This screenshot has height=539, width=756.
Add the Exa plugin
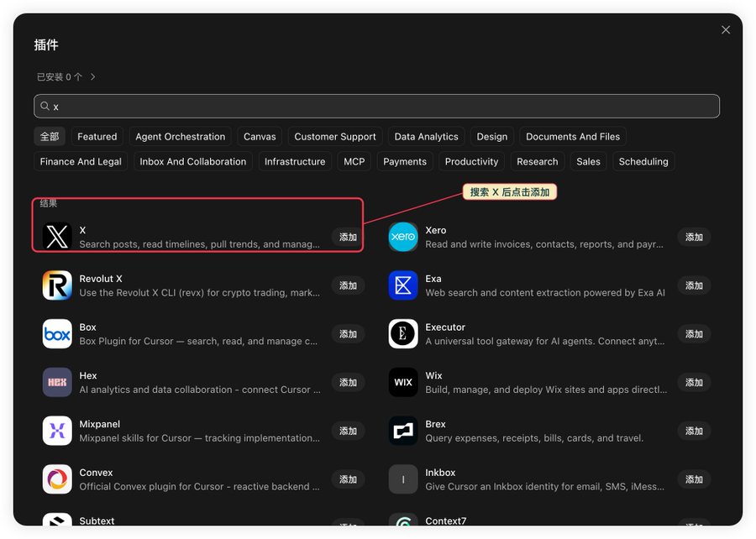click(x=694, y=285)
